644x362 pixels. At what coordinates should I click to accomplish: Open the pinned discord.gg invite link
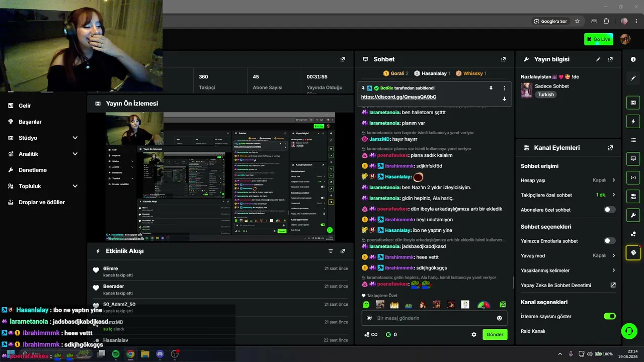point(398,97)
